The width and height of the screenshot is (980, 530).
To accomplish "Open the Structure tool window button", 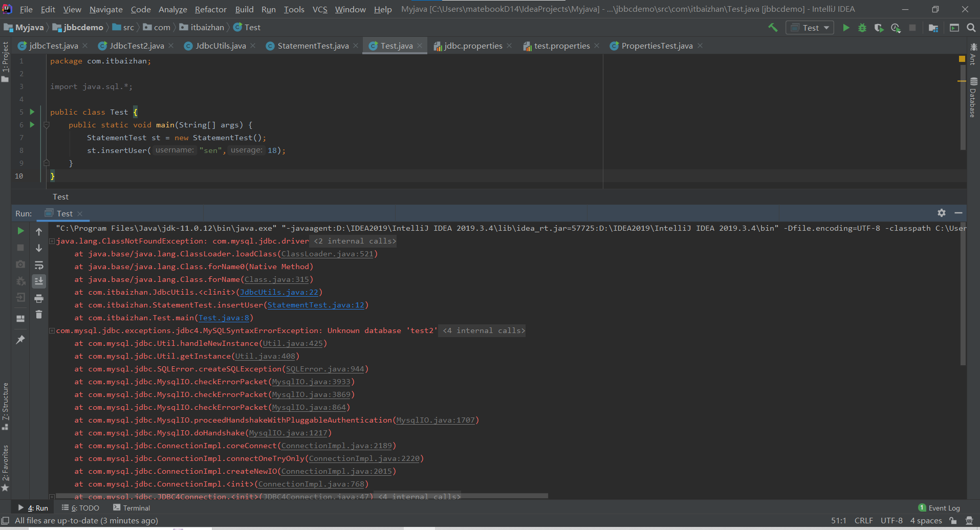I will [x=5, y=406].
